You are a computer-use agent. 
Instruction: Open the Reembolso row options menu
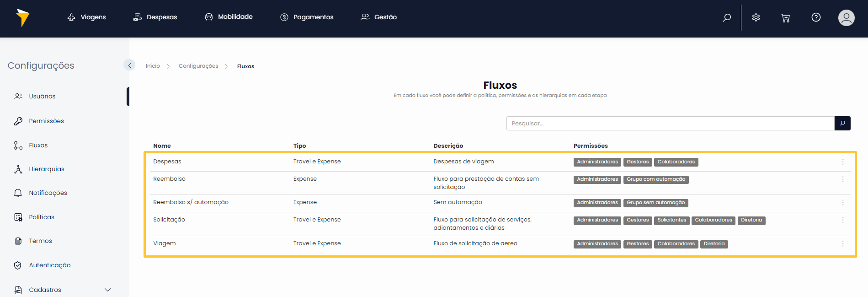(843, 179)
